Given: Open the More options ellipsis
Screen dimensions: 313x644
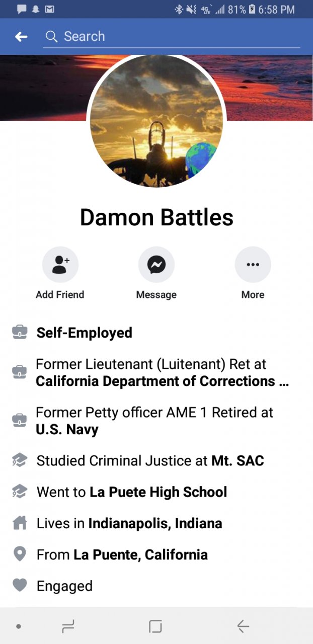Looking at the screenshot, I should (x=253, y=265).
